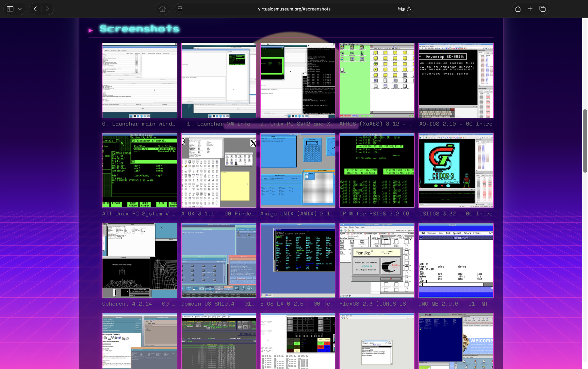This screenshot has height=369, width=588.
Task: Open the CP_M for PSI98 thumbnail
Action: [x=377, y=170]
